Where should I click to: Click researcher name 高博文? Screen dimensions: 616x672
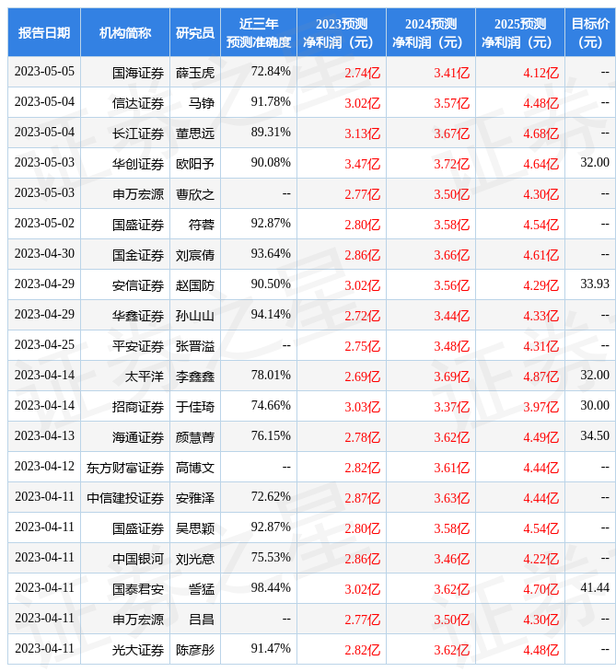tap(195, 468)
